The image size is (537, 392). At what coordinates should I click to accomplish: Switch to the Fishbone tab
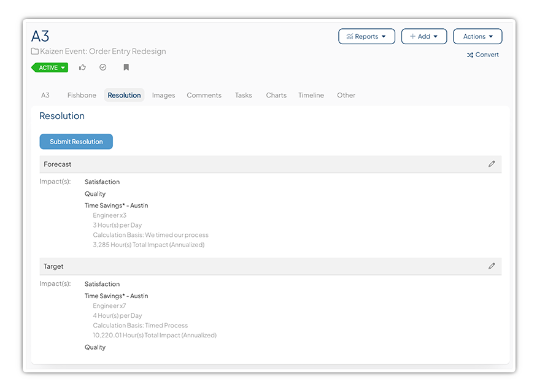(x=82, y=96)
